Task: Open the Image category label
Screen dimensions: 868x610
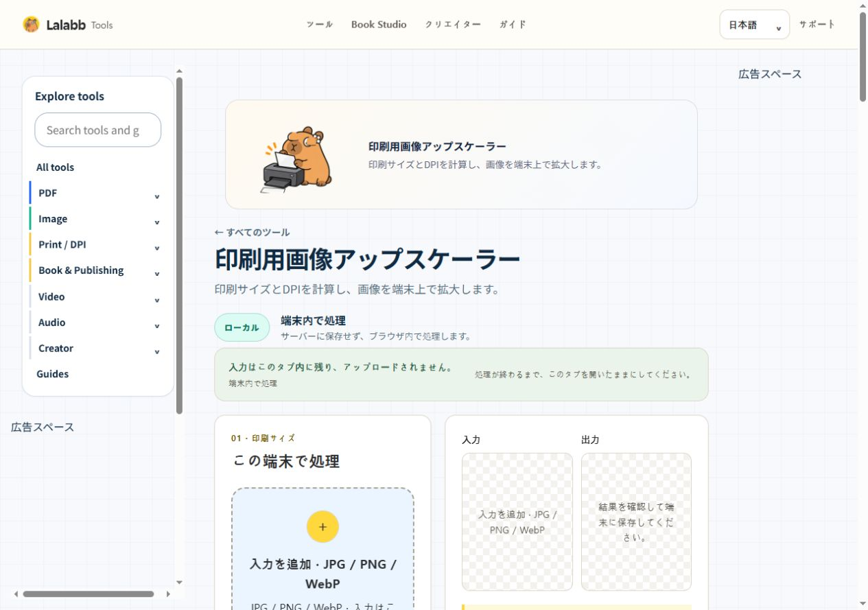Action: pyautogui.click(x=53, y=219)
